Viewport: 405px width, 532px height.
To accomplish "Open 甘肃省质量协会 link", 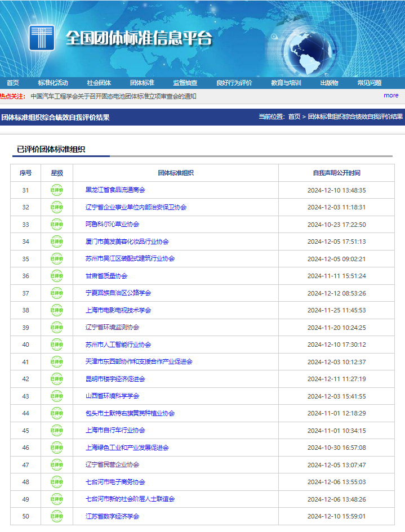I will (106, 276).
